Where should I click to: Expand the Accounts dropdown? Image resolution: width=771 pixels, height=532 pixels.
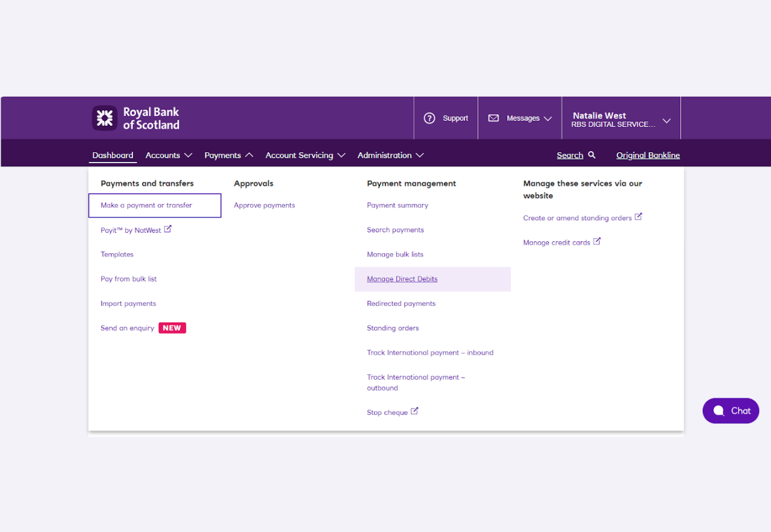coord(169,155)
